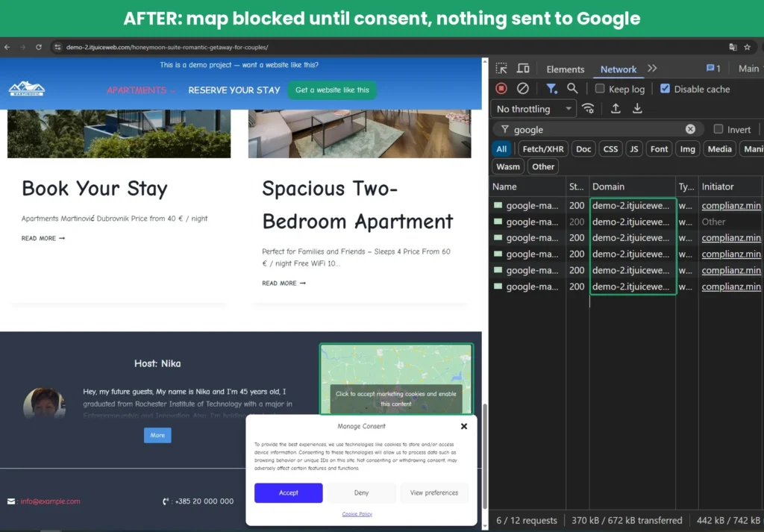Clear the network log
Image resolution: width=764 pixels, height=532 pixels.
(523, 89)
